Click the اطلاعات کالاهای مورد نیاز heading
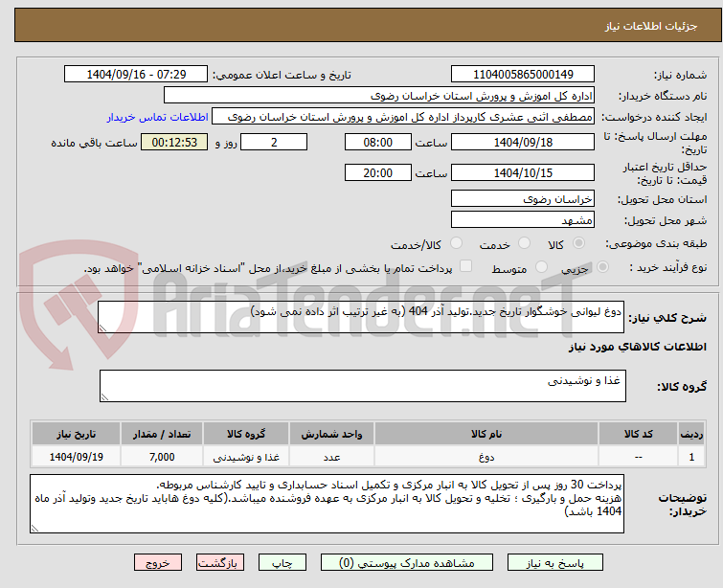Viewport: 723px width, 588px height. coord(637,347)
